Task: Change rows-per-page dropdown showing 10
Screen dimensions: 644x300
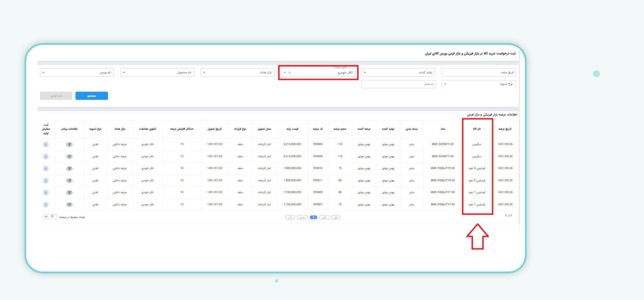Action: tap(50, 217)
